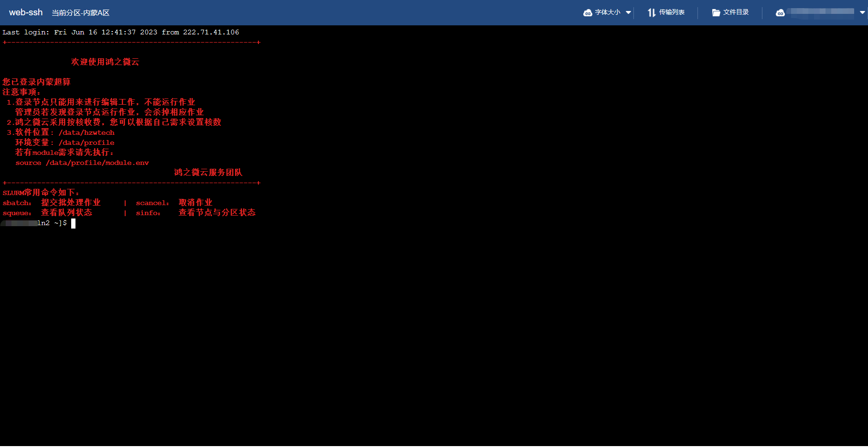Expand the 字体大小 dropdown arrow
The height and width of the screenshot is (448, 868).
tap(628, 13)
